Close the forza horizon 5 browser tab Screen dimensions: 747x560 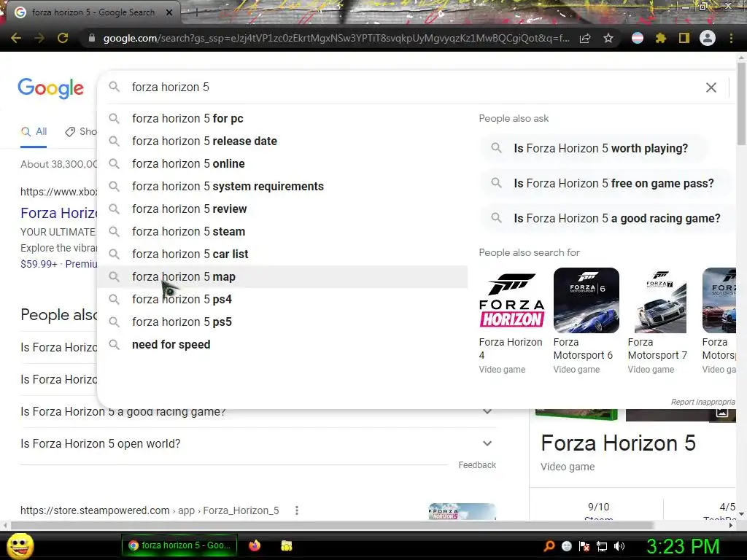click(x=169, y=12)
